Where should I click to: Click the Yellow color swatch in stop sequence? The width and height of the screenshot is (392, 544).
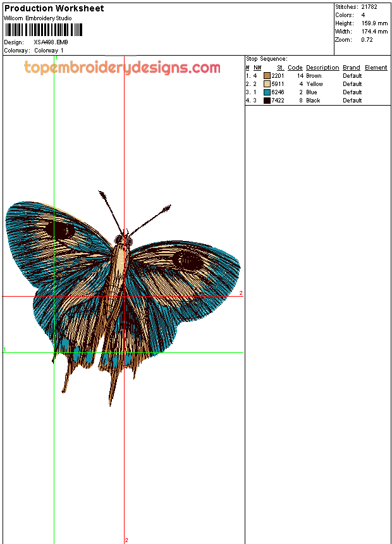click(x=267, y=84)
